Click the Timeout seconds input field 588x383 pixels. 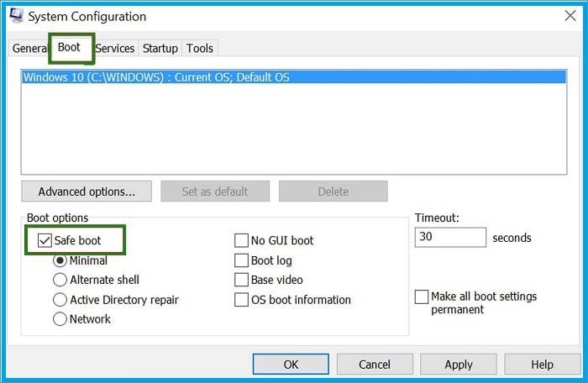450,238
